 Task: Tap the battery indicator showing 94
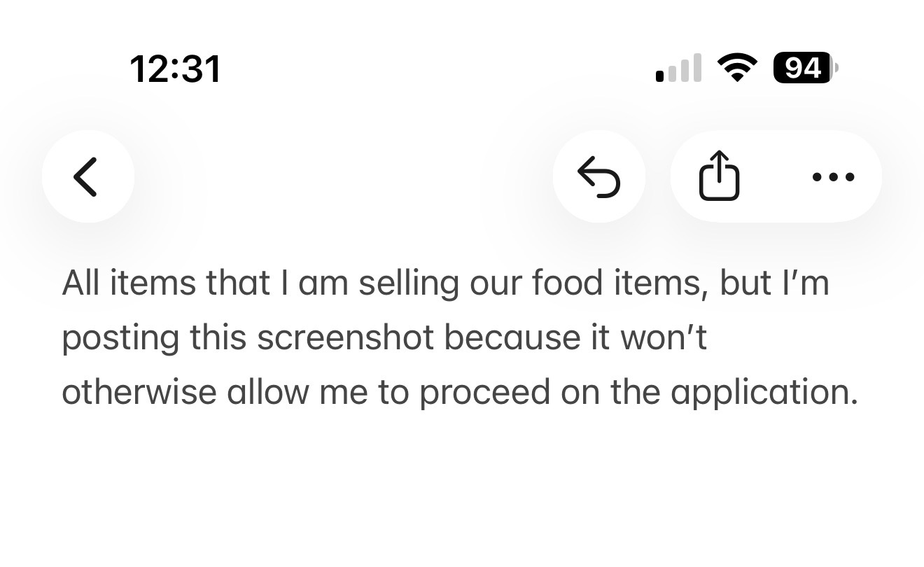[x=805, y=68]
